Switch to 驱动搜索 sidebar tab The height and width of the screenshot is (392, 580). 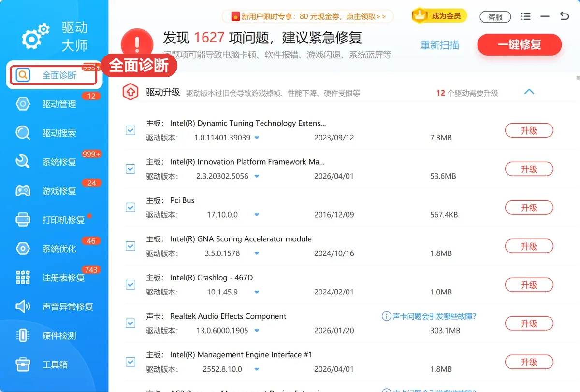[x=54, y=133]
